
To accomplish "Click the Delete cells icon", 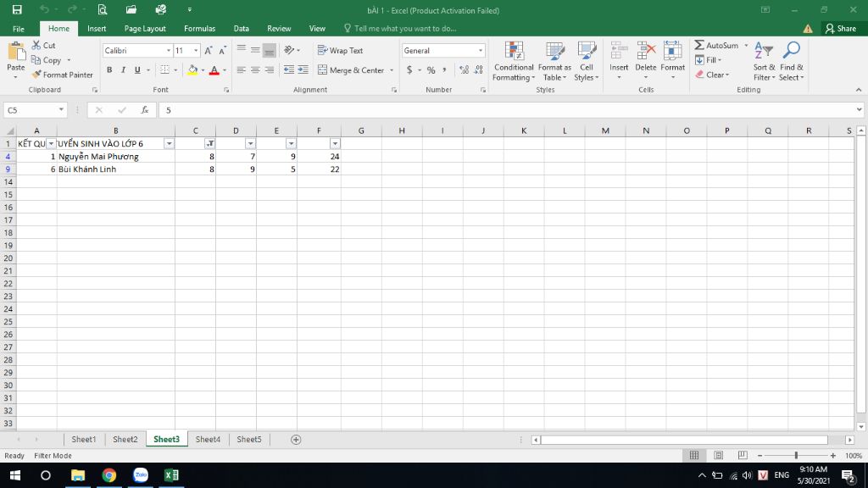I will click(645, 51).
